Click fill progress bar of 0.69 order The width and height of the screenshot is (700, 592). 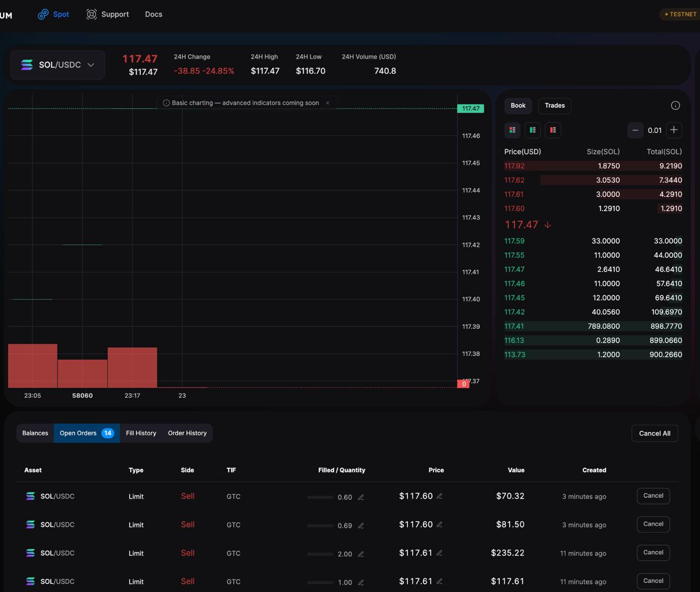point(320,526)
